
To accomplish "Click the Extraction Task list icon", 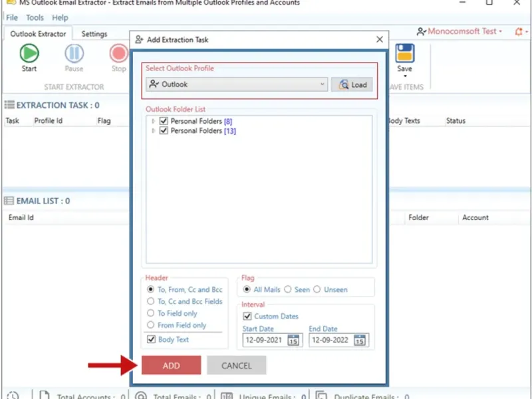I will 9,105.
